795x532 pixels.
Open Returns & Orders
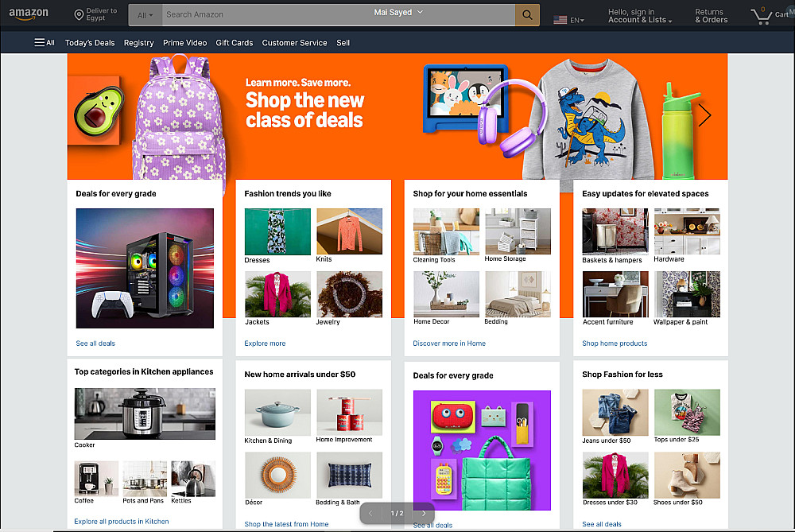tap(711, 16)
